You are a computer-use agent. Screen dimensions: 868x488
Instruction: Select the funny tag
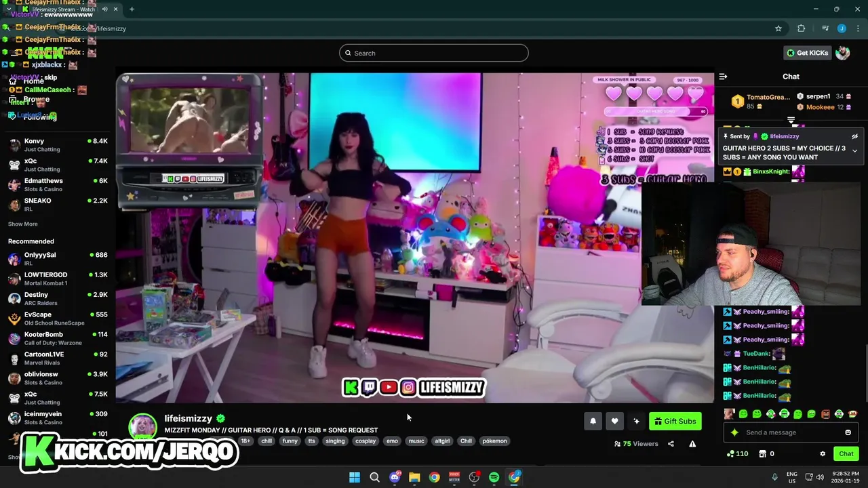pos(290,441)
